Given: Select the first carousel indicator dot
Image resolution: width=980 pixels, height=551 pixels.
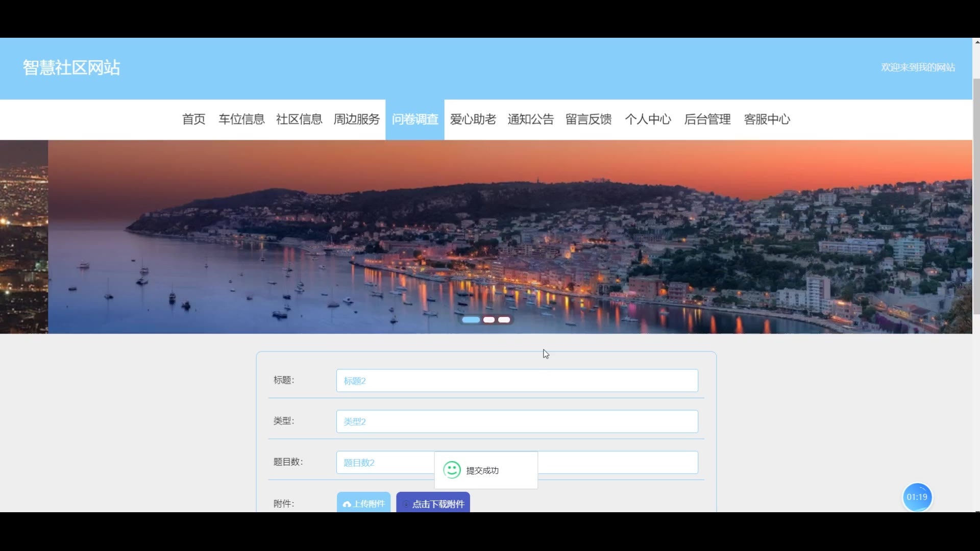Looking at the screenshot, I should (471, 320).
